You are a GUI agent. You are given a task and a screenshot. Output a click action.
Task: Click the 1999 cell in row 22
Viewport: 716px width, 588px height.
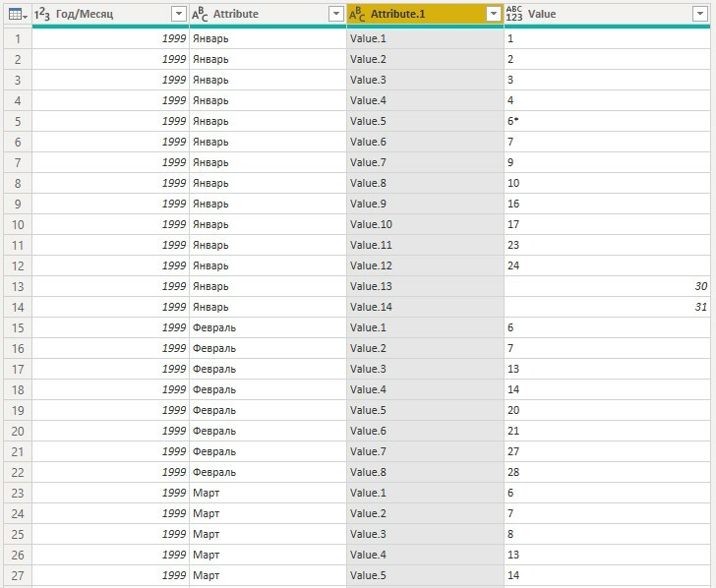110,473
